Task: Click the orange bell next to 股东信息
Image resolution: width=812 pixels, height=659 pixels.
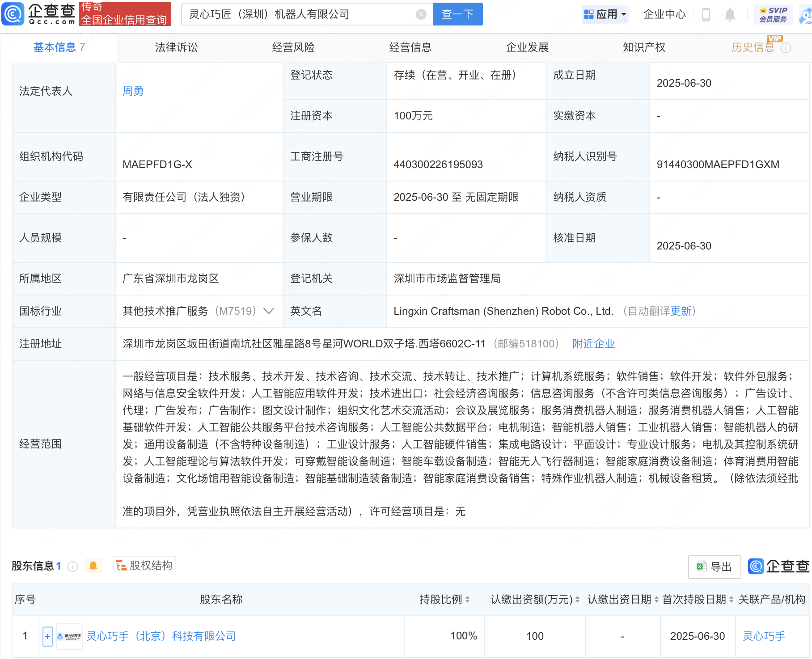Action: [x=93, y=566]
